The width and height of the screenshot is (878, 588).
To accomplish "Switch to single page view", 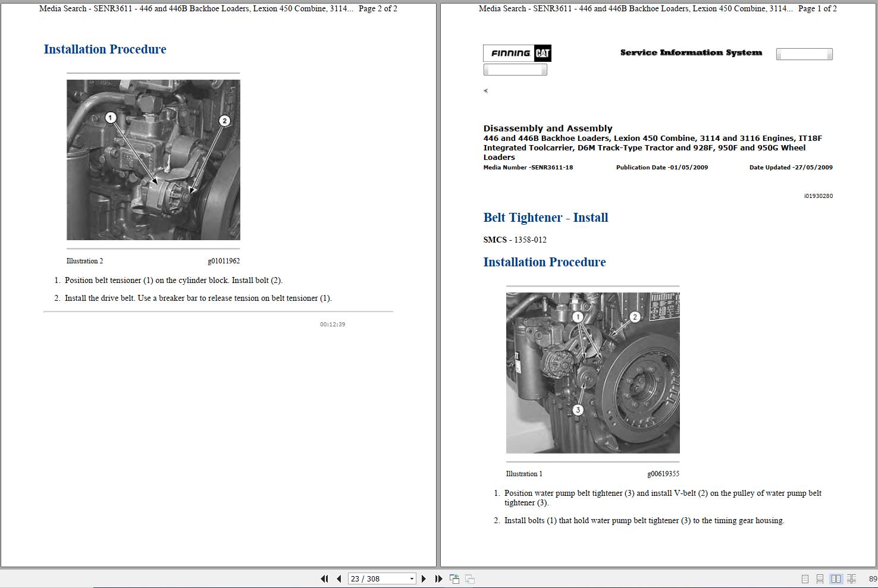I will (805, 578).
